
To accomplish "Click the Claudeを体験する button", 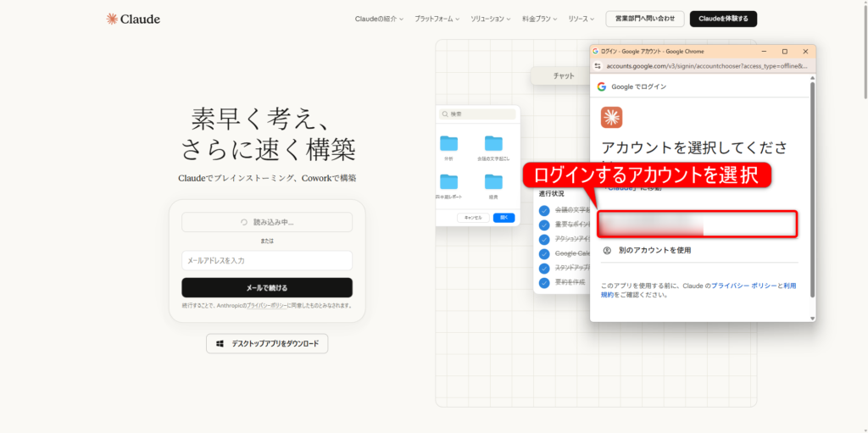I will [x=723, y=19].
